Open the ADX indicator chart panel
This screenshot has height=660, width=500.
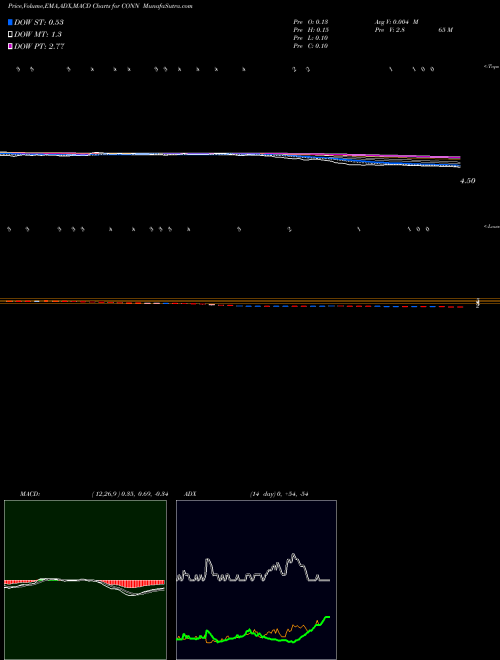256,580
